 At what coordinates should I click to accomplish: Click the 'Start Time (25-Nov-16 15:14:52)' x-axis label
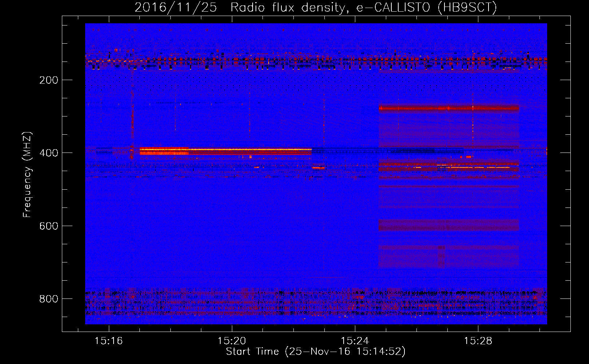316,352
